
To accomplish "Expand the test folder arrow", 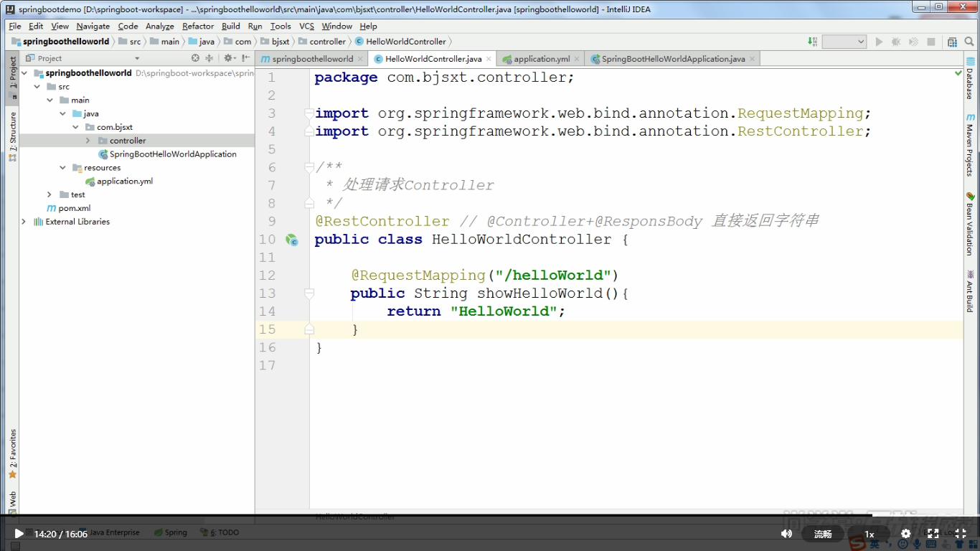I will click(x=50, y=194).
